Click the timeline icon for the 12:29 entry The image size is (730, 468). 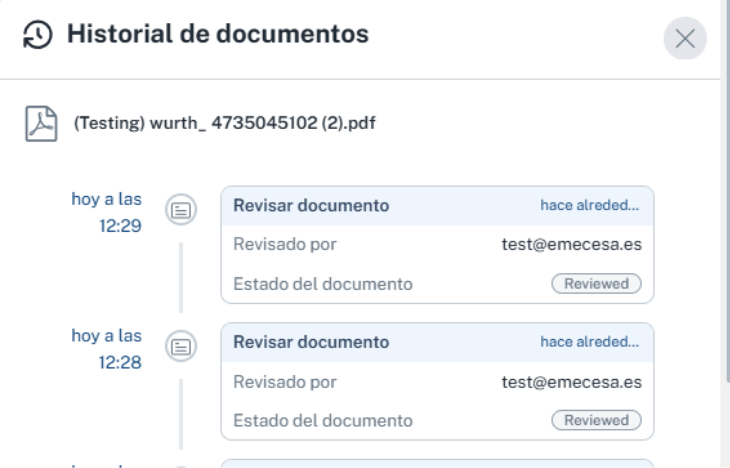pyautogui.click(x=181, y=209)
